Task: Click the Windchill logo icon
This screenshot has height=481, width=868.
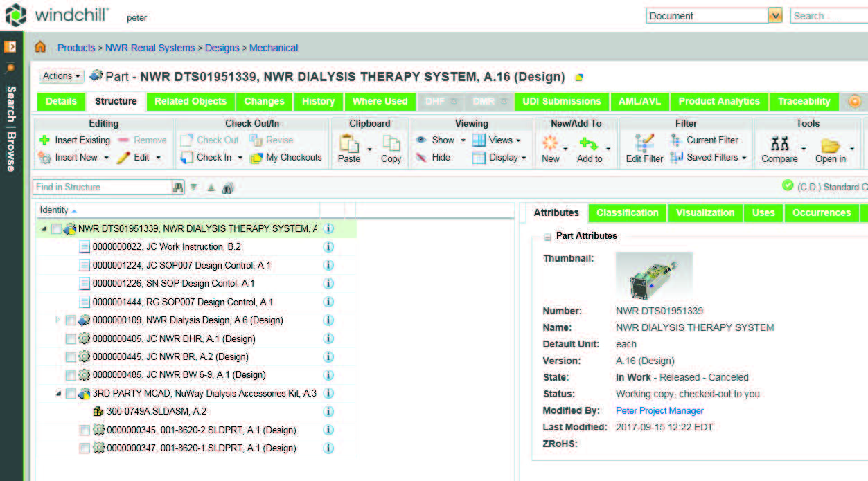Action: 16,15
